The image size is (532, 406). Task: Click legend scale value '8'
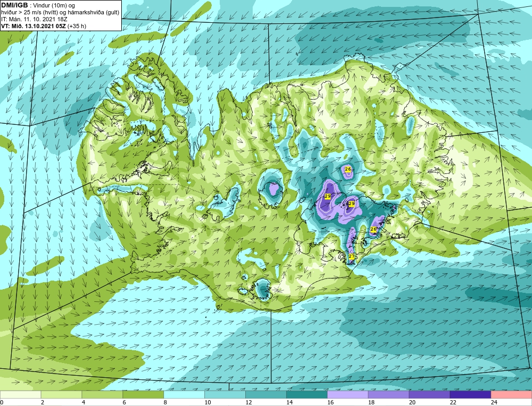pyautogui.click(x=165, y=402)
